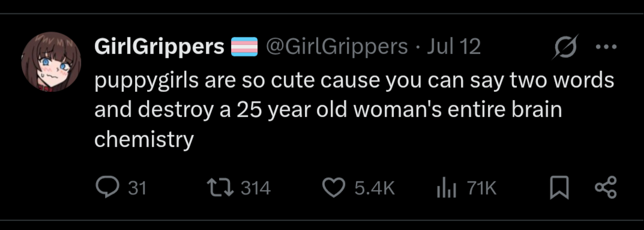
Task: Click the reply speech bubble icon
Action: (107, 188)
